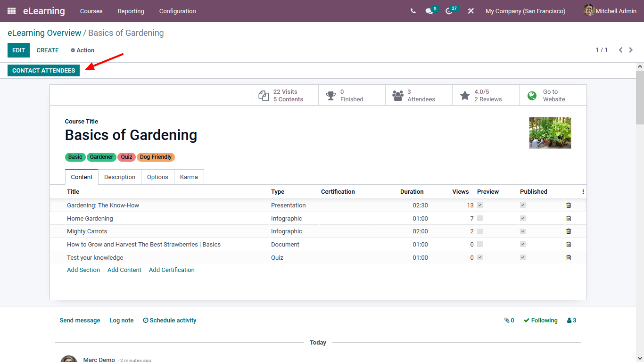Sort by the Duration column header
This screenshot has width=644, height=362.
point(412,192)
